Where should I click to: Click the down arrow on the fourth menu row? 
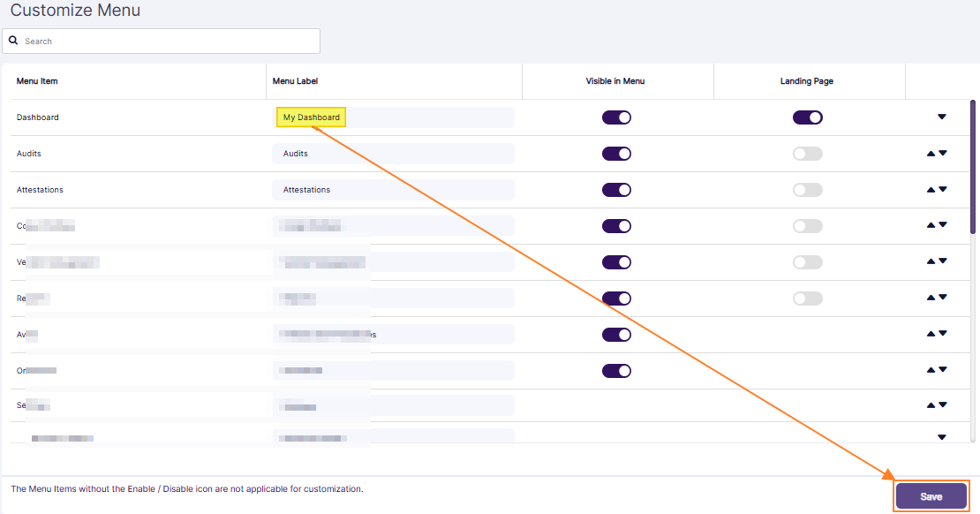(943, 225)
